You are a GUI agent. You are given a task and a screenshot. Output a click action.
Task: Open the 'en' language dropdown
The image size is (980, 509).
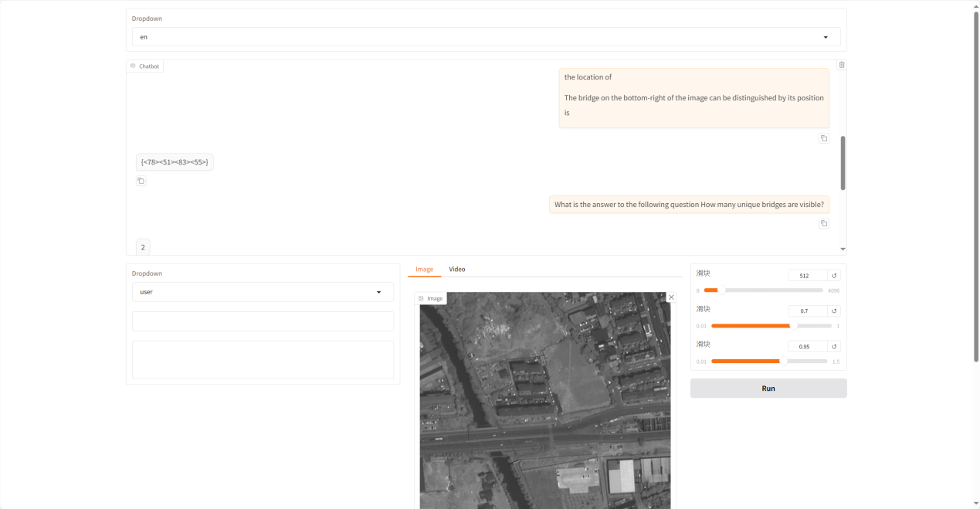(486, 37)
